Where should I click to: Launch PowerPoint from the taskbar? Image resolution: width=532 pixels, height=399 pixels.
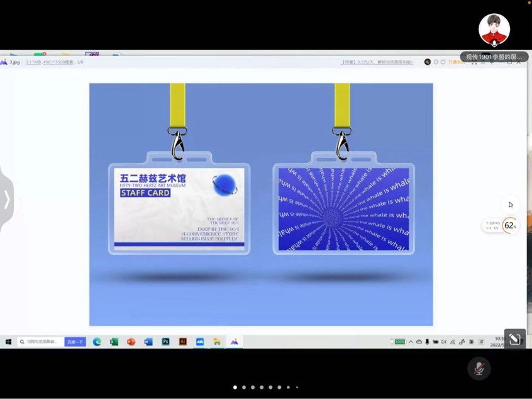coord(131,342)
